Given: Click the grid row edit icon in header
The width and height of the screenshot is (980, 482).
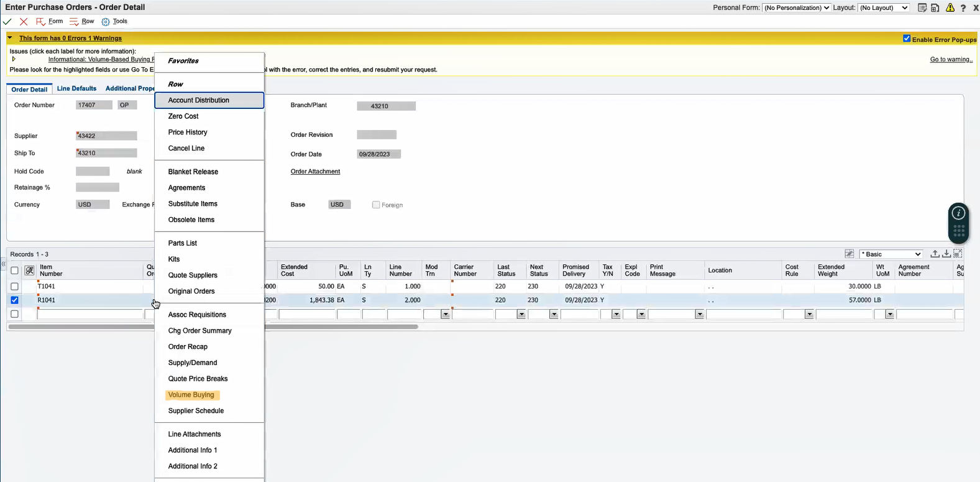Looking at the screenshot, I should [x=29, y=271].
